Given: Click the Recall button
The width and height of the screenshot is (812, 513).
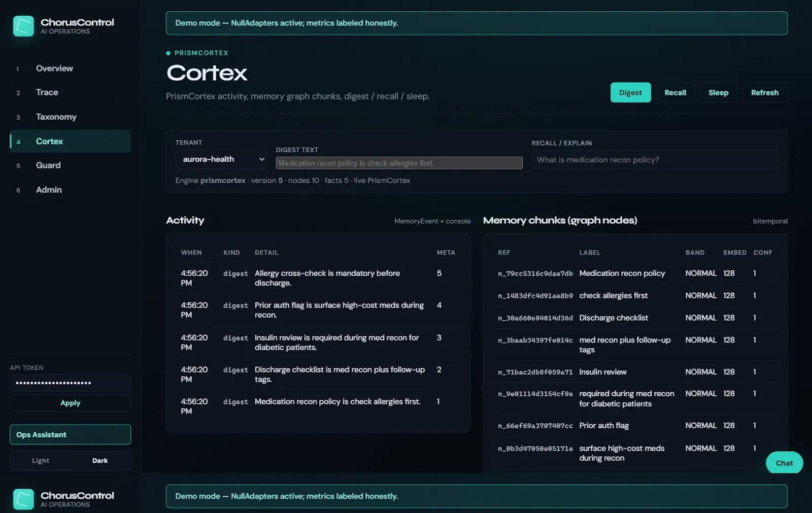Looking at the screenshot, I should click(675, 92).
